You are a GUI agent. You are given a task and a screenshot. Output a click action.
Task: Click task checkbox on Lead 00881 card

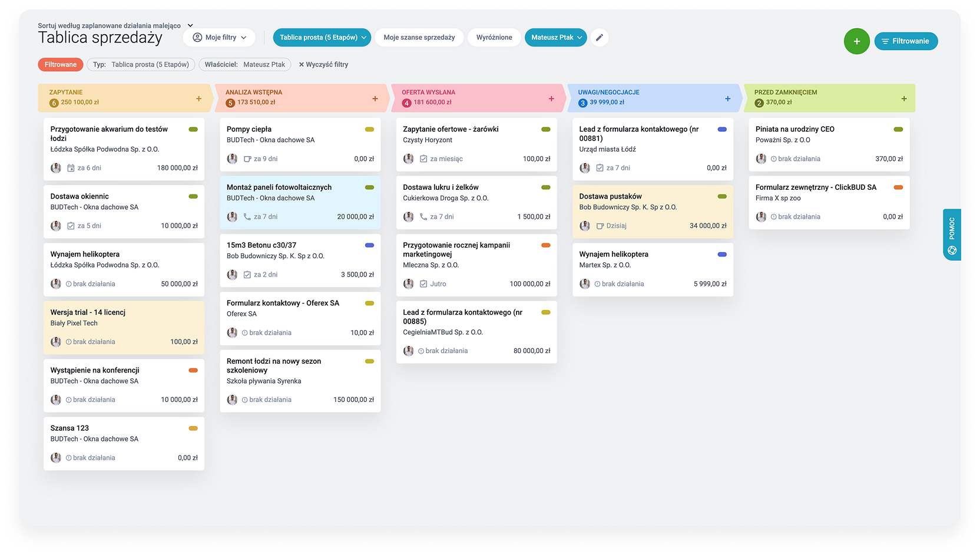tap(600, 168)
